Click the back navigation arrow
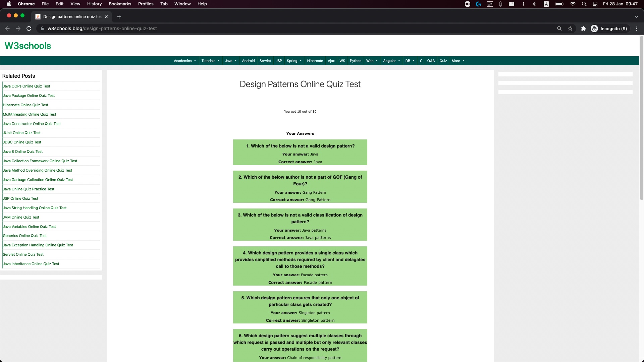 7,28
